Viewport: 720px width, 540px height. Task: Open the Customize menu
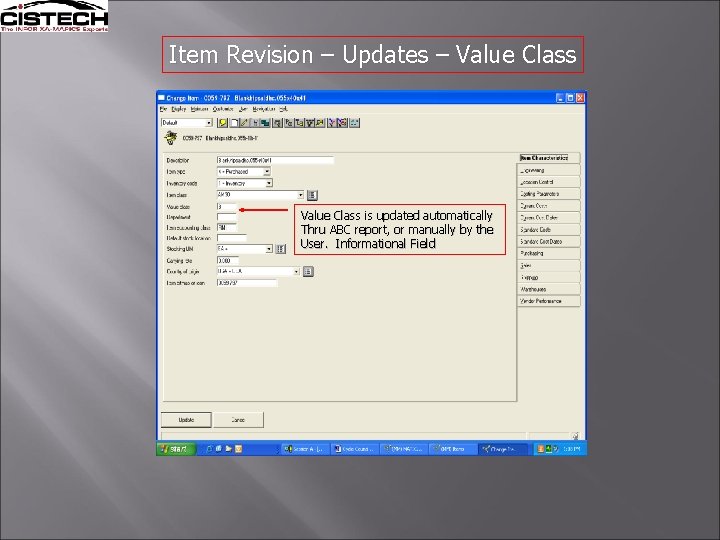[x=223, y=109]
